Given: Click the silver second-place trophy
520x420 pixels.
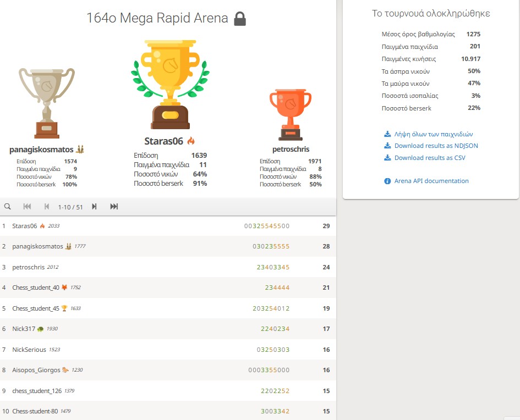Looking at the screenshot, I should pyautogui.click(x=47, y=103).
